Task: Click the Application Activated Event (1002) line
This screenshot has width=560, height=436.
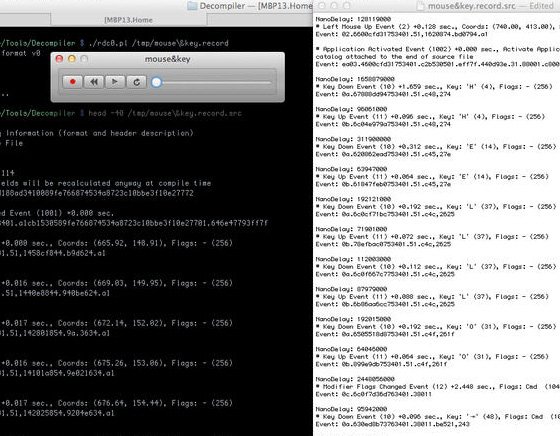Action: click(x=438, y=49)
